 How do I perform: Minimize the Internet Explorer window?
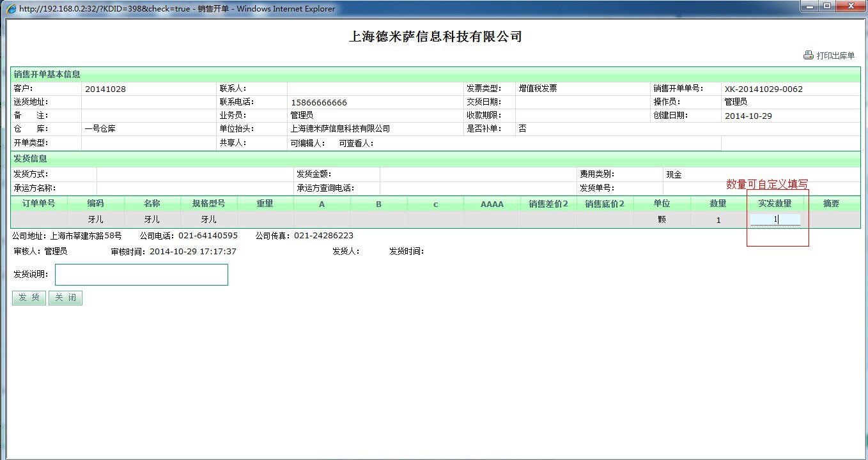coord(810,6)
